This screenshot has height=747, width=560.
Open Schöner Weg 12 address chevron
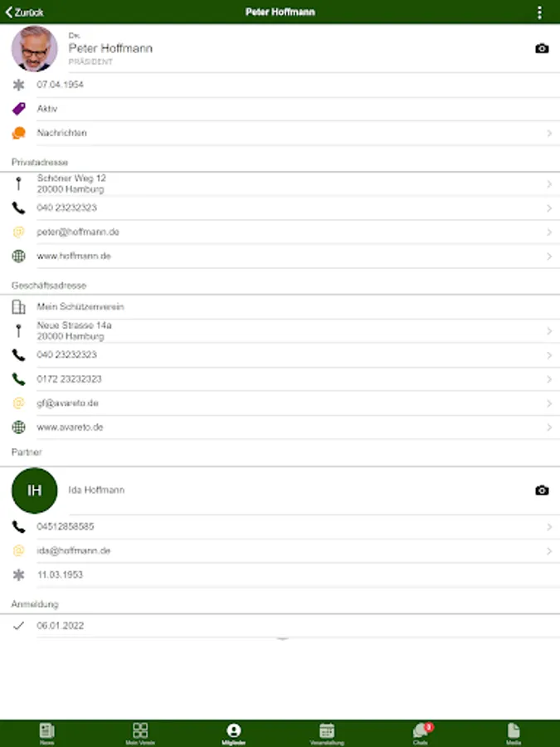click(x=549, y=184)
